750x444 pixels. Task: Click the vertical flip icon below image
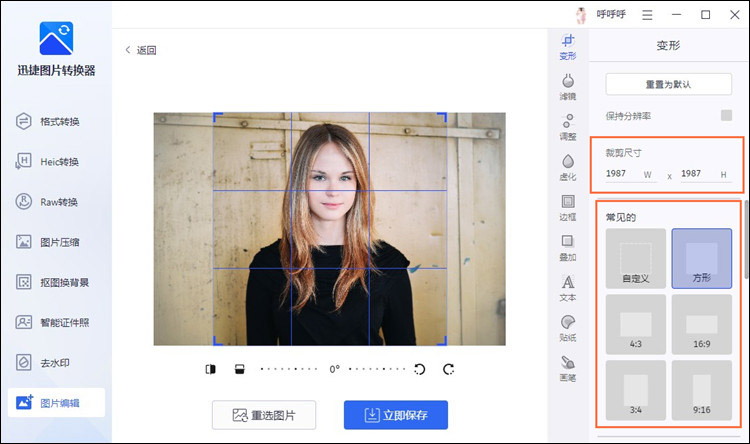click(x=239, y=369)
